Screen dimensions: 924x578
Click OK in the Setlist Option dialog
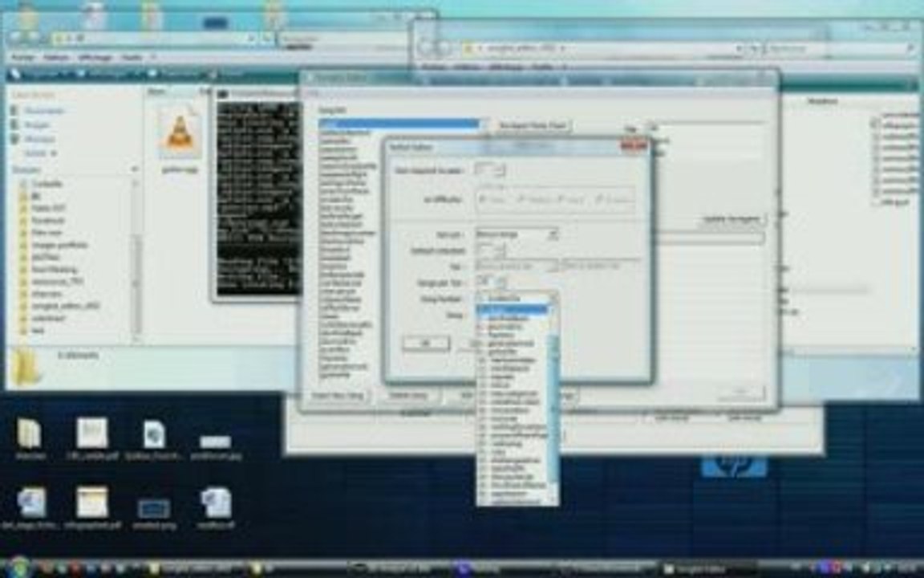pos(426,343)
